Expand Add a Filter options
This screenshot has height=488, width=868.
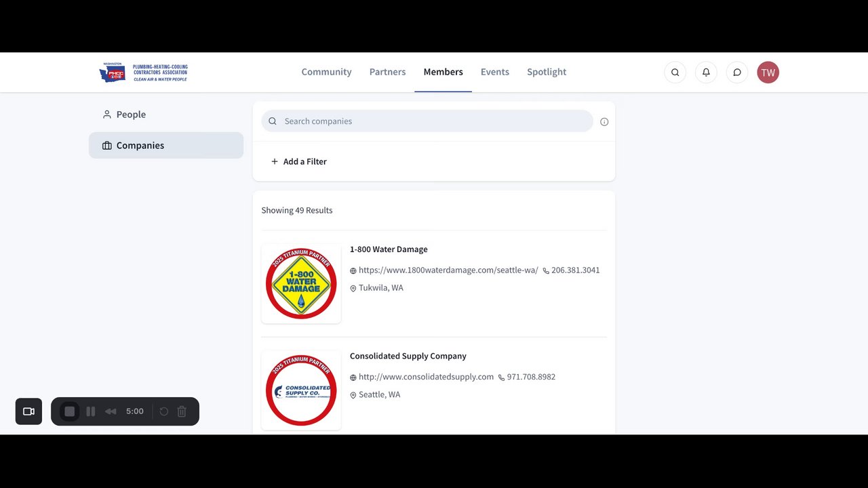pyautogui.click(x=299, y=161)
